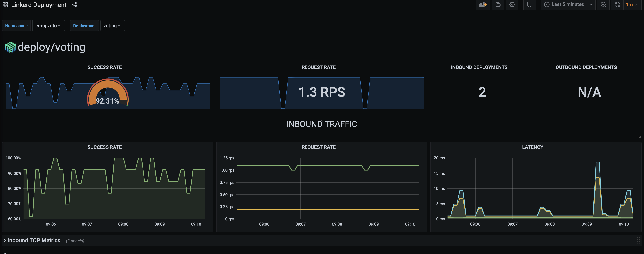Click the Linkerd Deployment title

(39, 5)
